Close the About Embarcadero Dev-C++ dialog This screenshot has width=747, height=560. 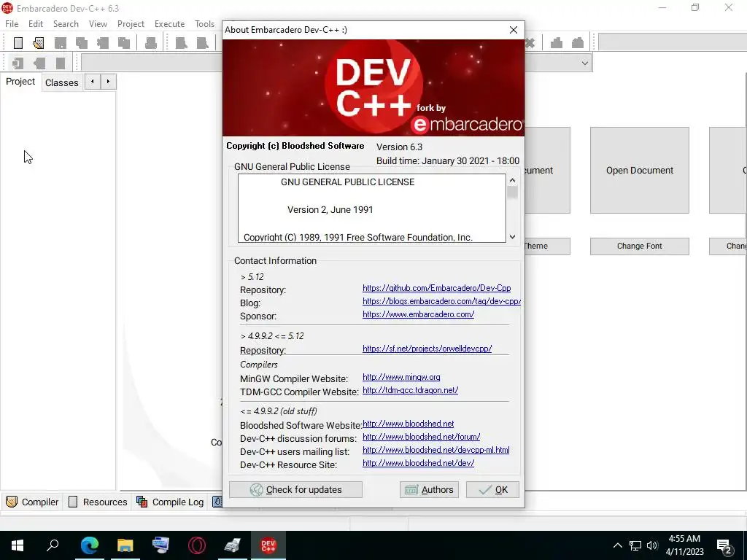click(514, 30)
